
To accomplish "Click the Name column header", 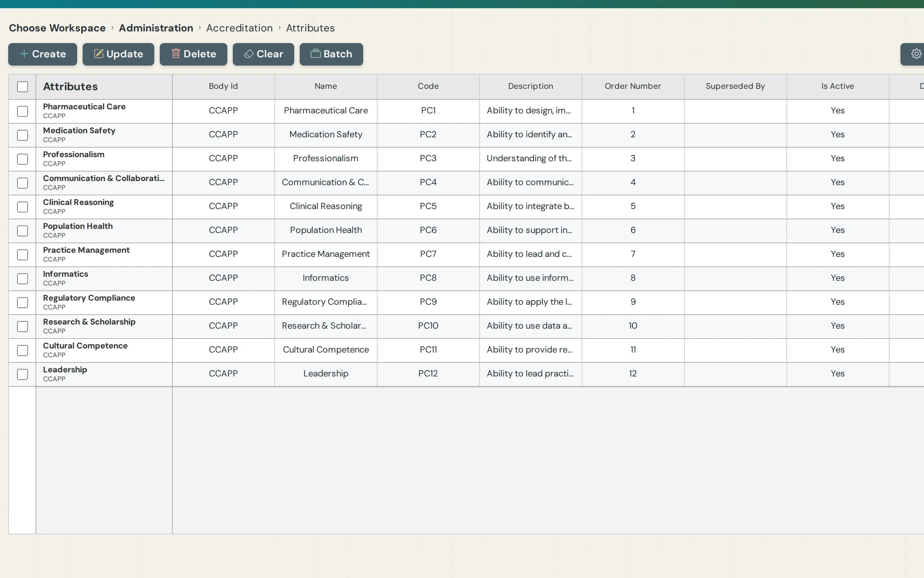I will (x=326, y=86).
